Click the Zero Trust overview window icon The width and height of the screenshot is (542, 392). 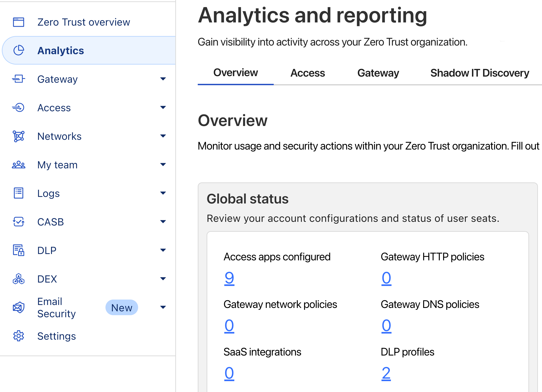19,22
